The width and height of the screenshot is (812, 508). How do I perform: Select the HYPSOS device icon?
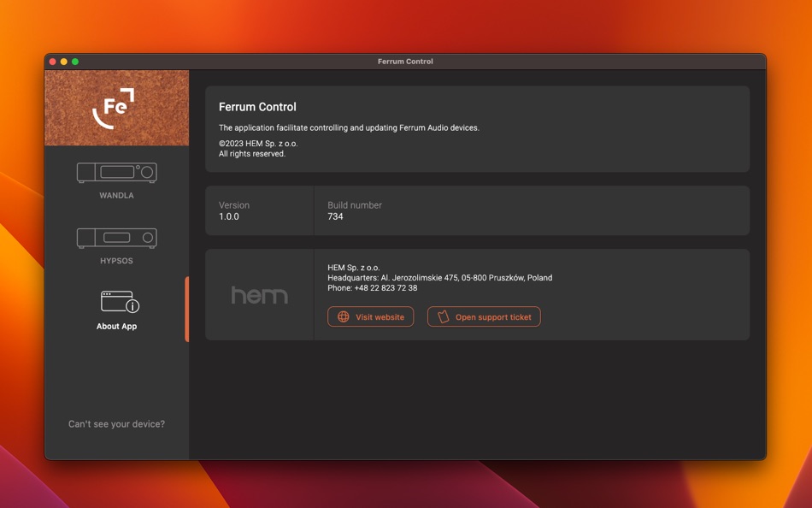(116, 238)
